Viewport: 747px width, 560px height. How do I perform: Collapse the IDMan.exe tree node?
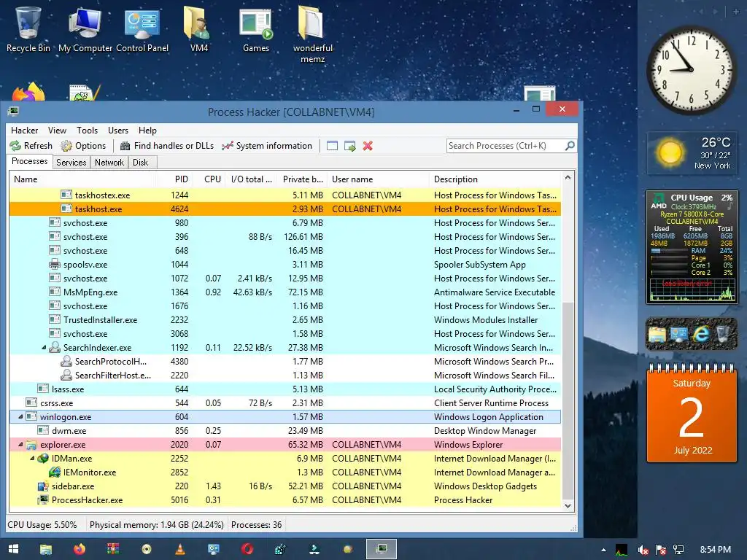pyautogui.click(x=32, y=458)
